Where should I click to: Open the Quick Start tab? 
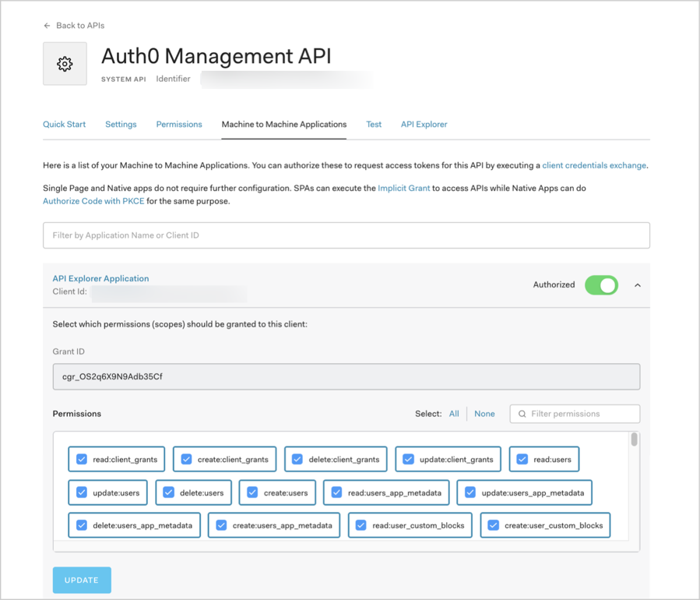[x=65, y=124]
